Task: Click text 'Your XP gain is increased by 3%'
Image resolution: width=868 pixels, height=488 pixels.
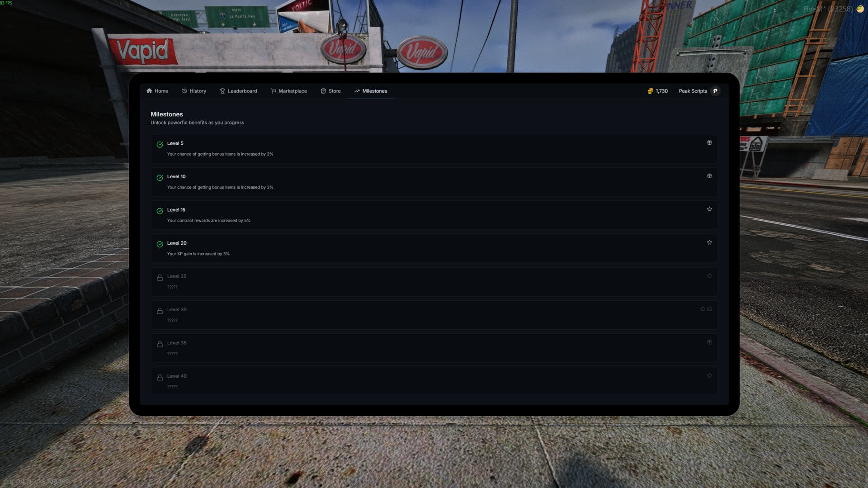Action: [198, 254]
